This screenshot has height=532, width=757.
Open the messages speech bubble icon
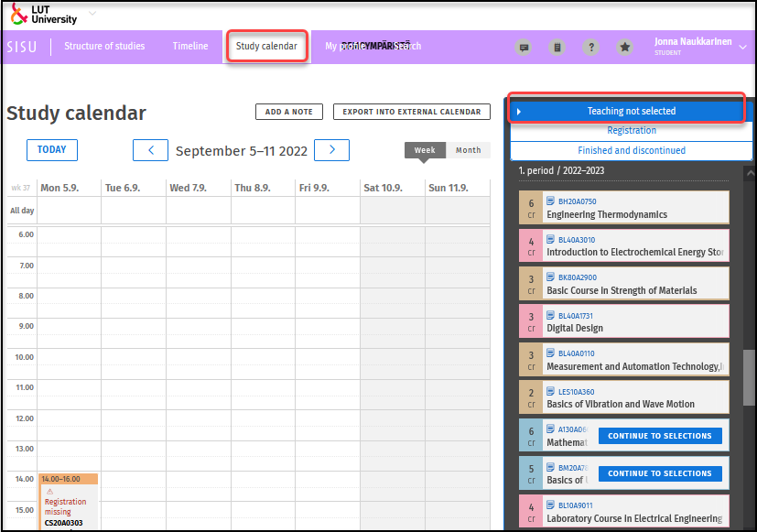click(x=524, y=47)
